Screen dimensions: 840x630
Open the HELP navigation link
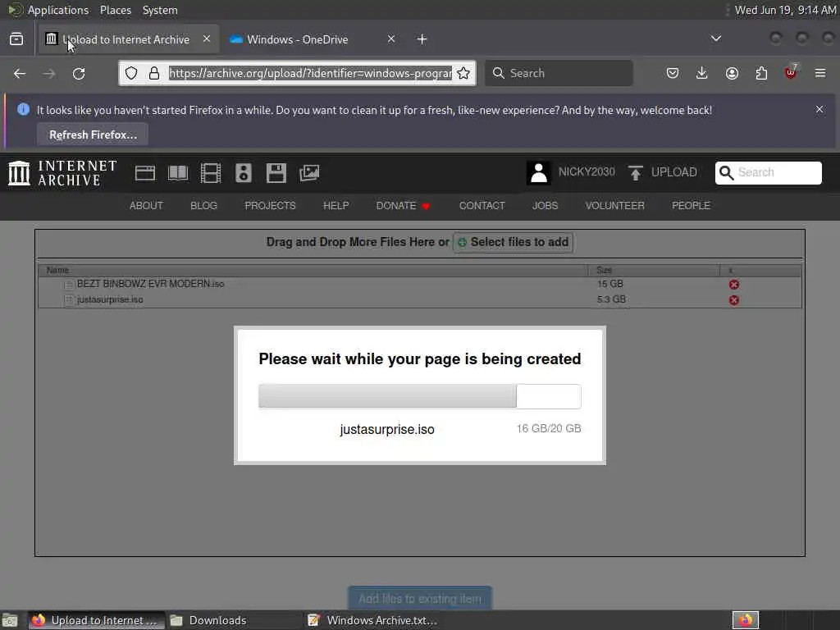(x=336, y=206)
